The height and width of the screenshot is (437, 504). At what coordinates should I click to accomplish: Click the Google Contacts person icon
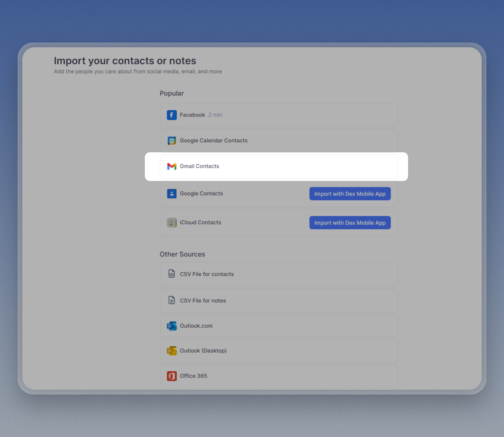[x=172, y=194]
